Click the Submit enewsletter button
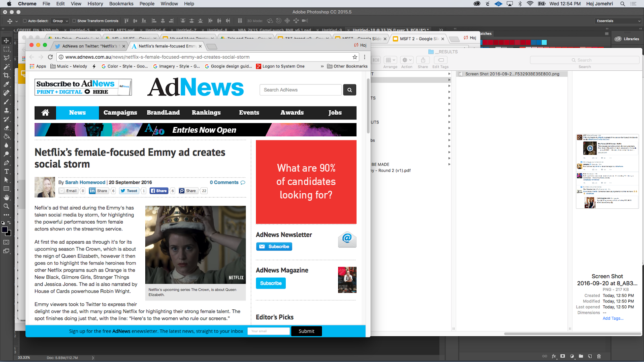 point(306,331)
